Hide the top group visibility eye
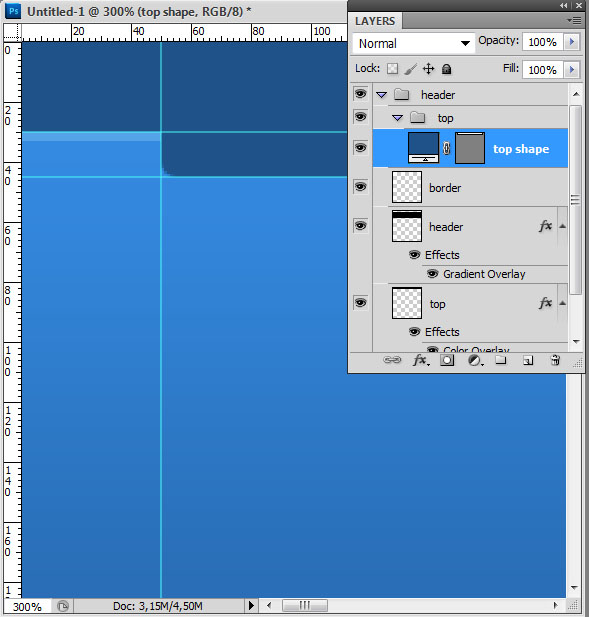The height and width of the screenshot is (617, 589). (x=360, y=116)
